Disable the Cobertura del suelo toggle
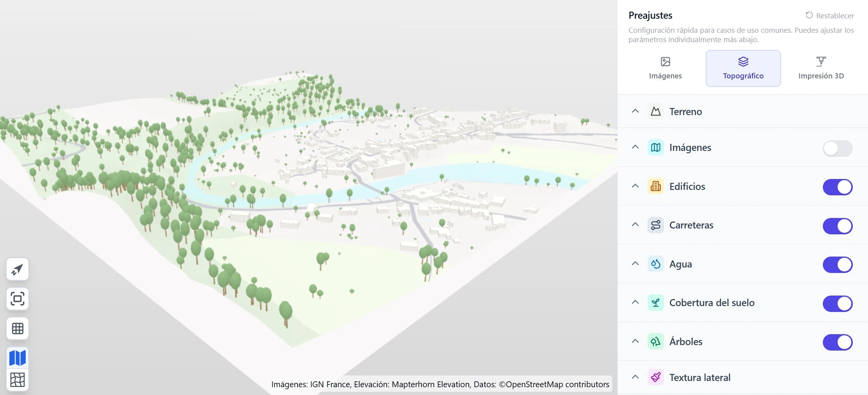This screenshot has height=395, width=868. tap(838, 304)
